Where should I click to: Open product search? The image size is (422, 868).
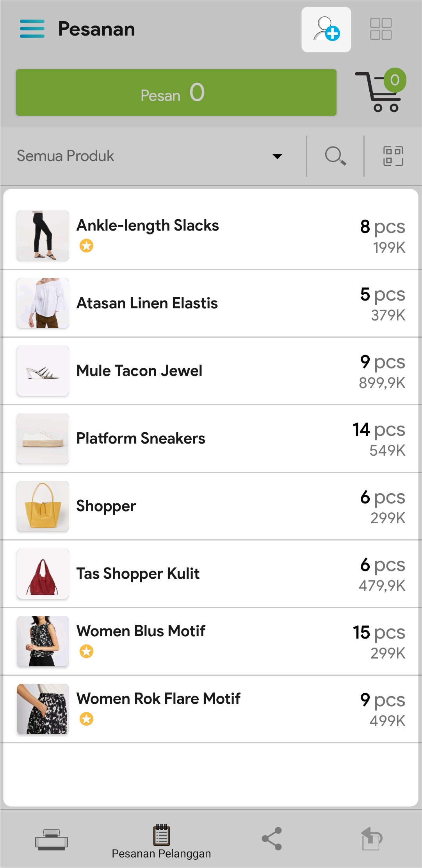pyautogui.click(x=335, y=156)
